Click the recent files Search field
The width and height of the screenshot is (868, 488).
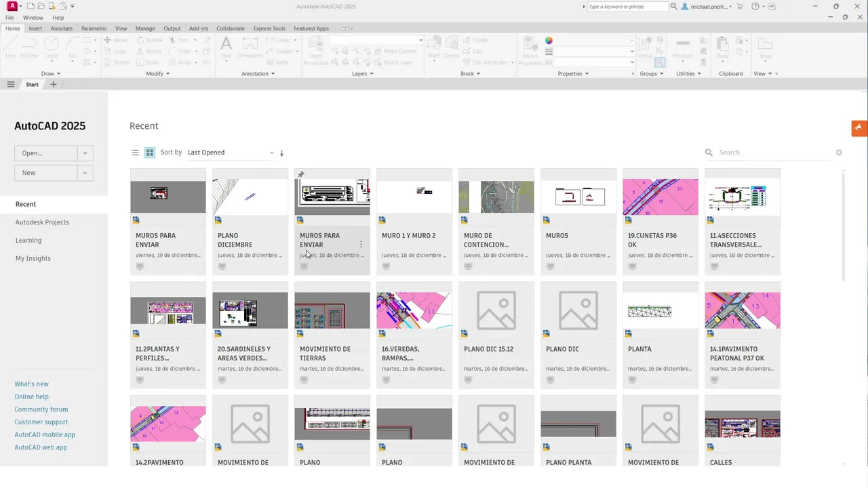[773, 152]
